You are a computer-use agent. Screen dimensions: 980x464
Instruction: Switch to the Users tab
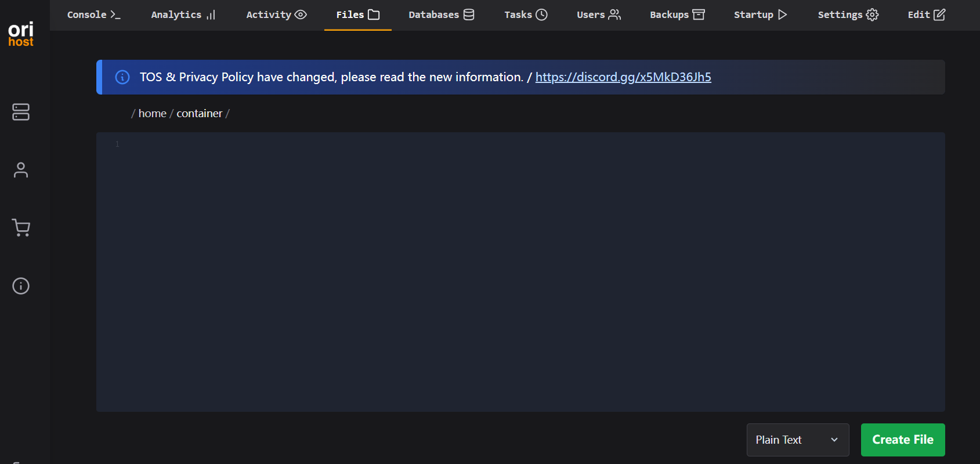(598, 15)
